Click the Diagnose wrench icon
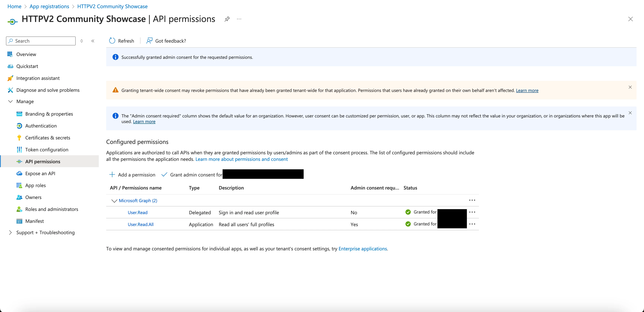This screenshot has width=644, height=312. tap(10, 90)
